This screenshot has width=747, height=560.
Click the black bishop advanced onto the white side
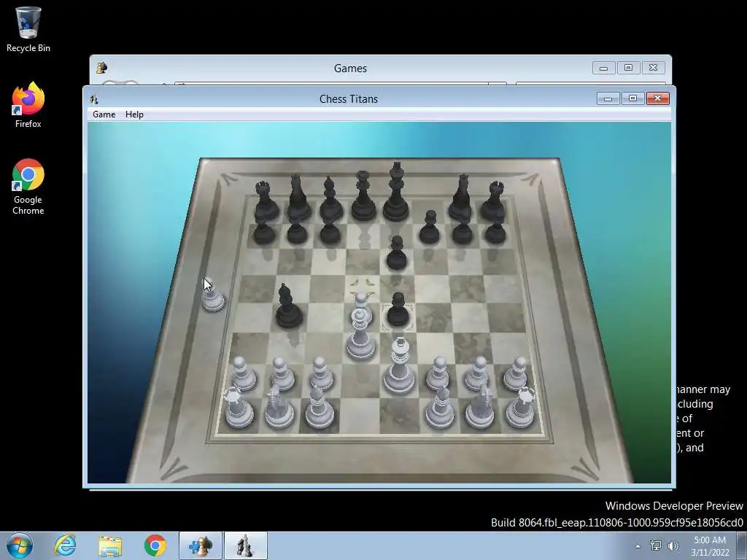coord(288,306)
